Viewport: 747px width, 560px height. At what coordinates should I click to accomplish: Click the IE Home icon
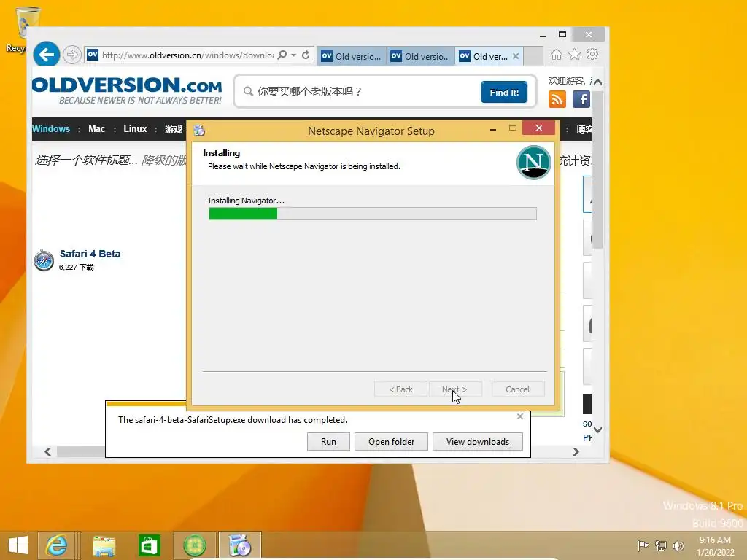pyautogui.click(x=556, y=55)
